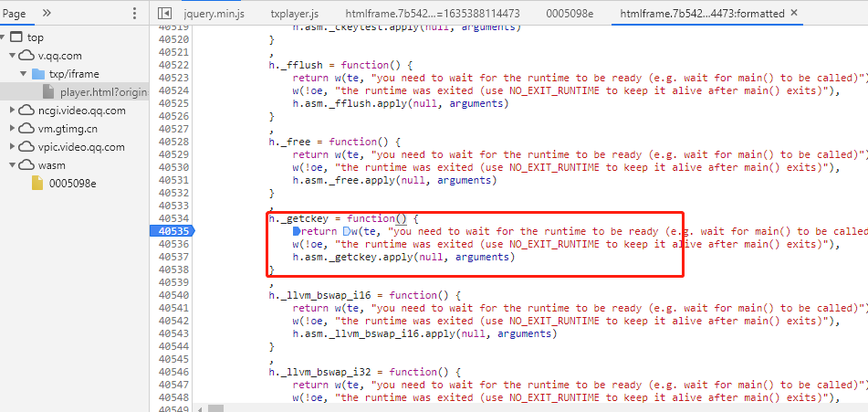Click the wasm cloud icon
The image size is (868, 412).
pos(26,165)
